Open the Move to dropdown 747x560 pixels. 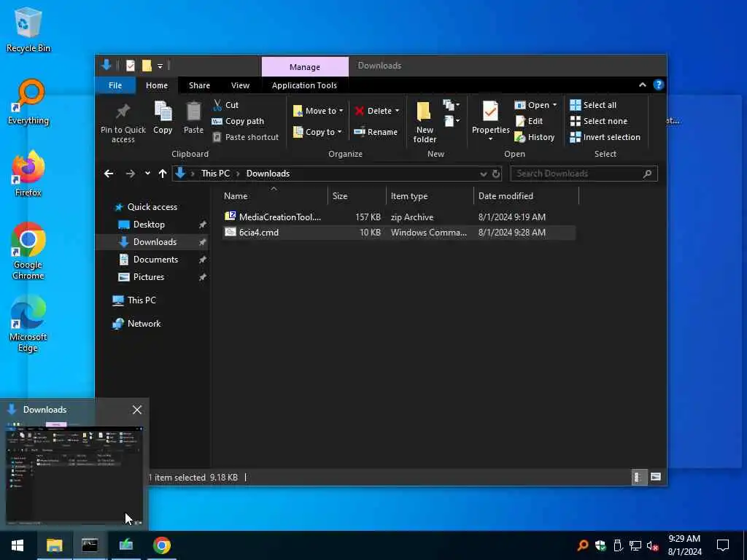[318, 111]
